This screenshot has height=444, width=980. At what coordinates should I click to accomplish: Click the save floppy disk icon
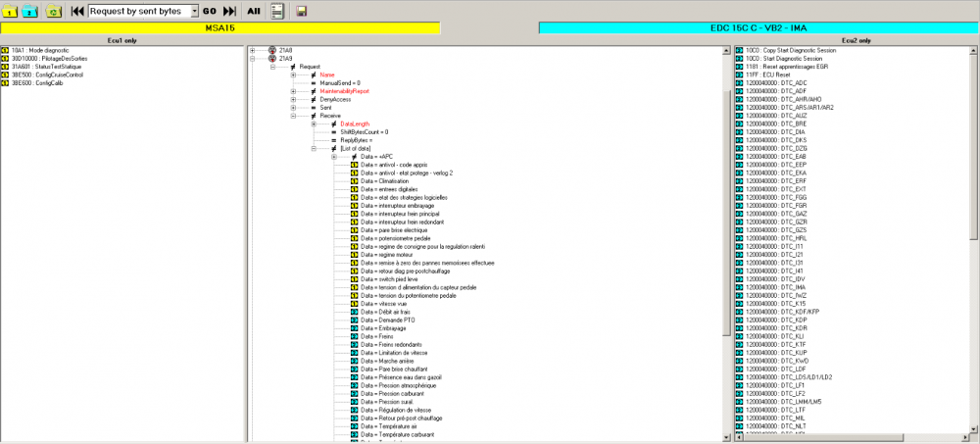[301, 11]
